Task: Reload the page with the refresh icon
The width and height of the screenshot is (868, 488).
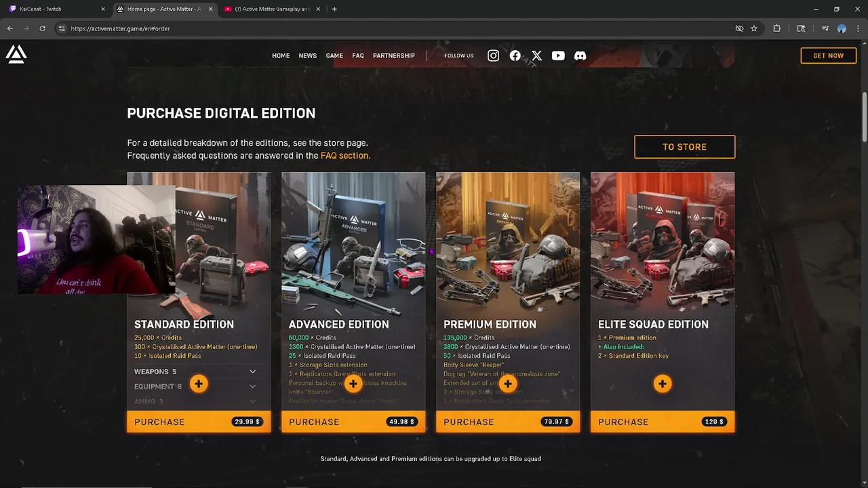Action: [42, 28]
